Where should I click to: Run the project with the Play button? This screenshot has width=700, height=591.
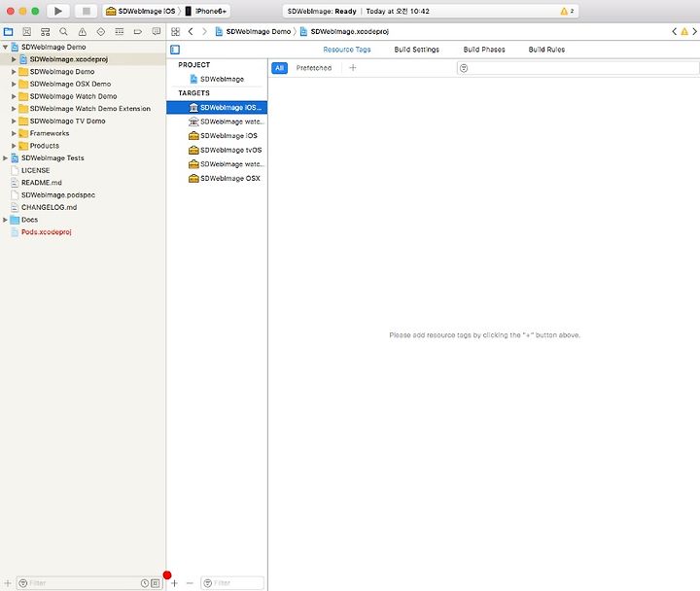57,11
